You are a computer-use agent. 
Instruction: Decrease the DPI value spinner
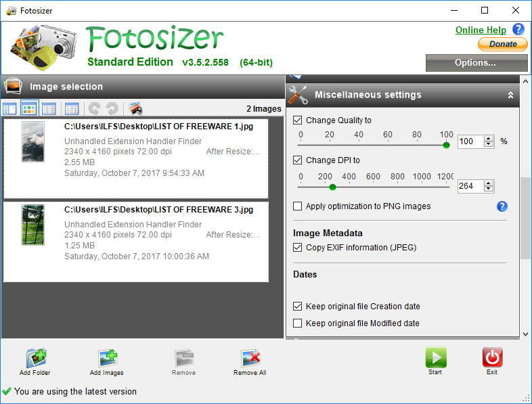[x=489, y=189]
